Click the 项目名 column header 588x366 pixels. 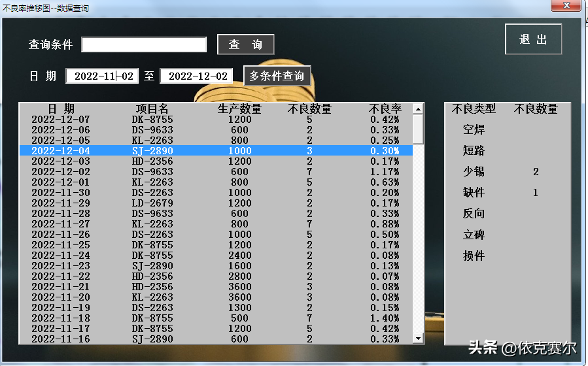pos(152,109)
